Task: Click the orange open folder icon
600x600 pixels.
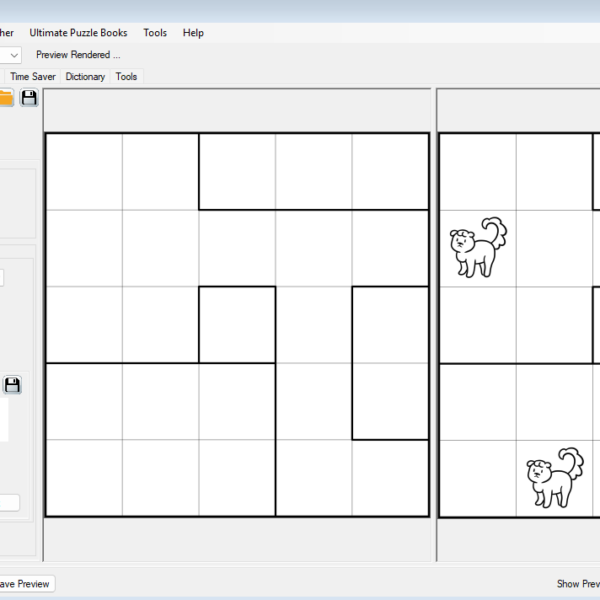Action: click(5, 97)
